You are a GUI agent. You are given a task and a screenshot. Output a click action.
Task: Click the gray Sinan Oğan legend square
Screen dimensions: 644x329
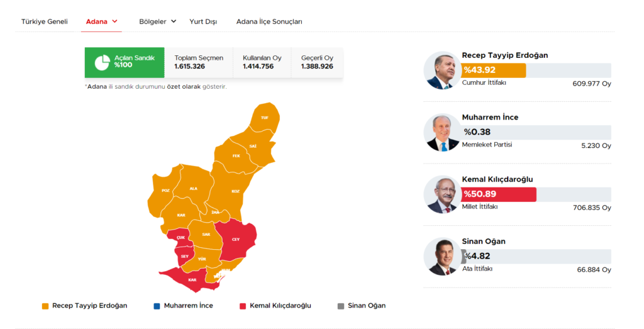341,306
